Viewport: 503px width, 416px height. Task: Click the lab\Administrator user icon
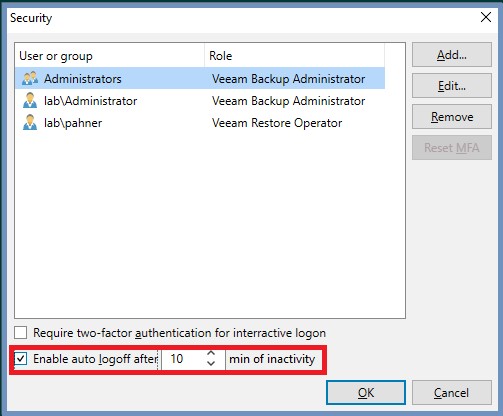(30, 100)
